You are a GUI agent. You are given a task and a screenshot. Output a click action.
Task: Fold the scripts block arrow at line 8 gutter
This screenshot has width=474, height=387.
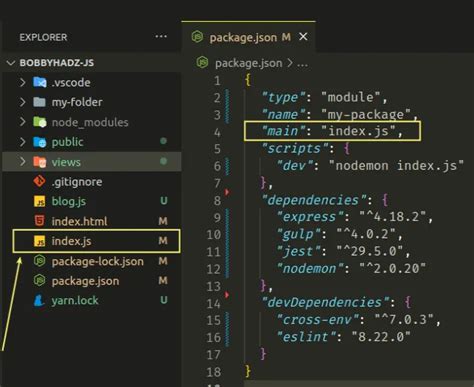click(227, 192)
